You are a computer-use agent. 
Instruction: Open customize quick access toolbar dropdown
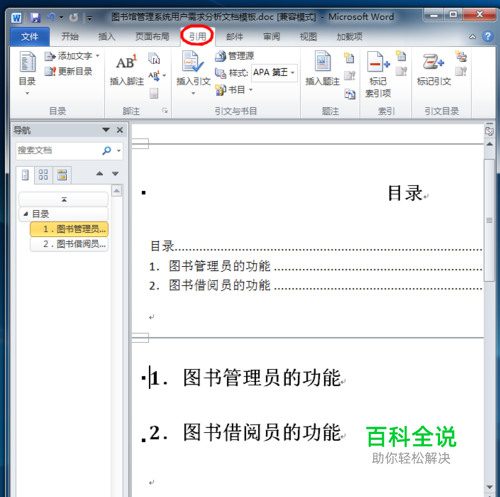89,18
